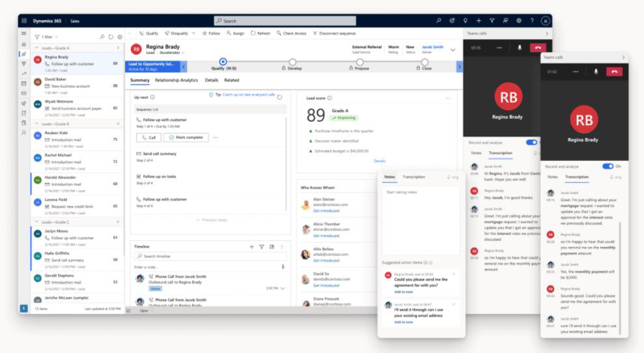Select the Summary tab
The height and width of the screenshot is (353, 644).
pos(139,80)
